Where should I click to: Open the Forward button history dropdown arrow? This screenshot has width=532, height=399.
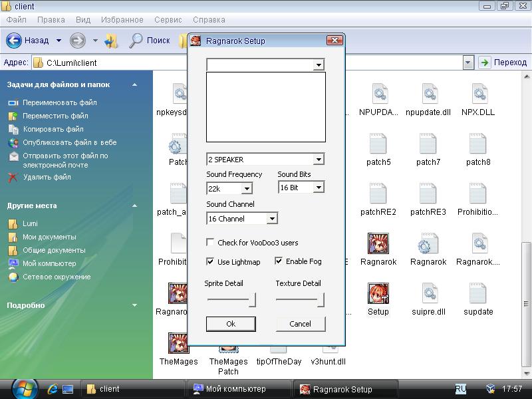tap(95, 41)
